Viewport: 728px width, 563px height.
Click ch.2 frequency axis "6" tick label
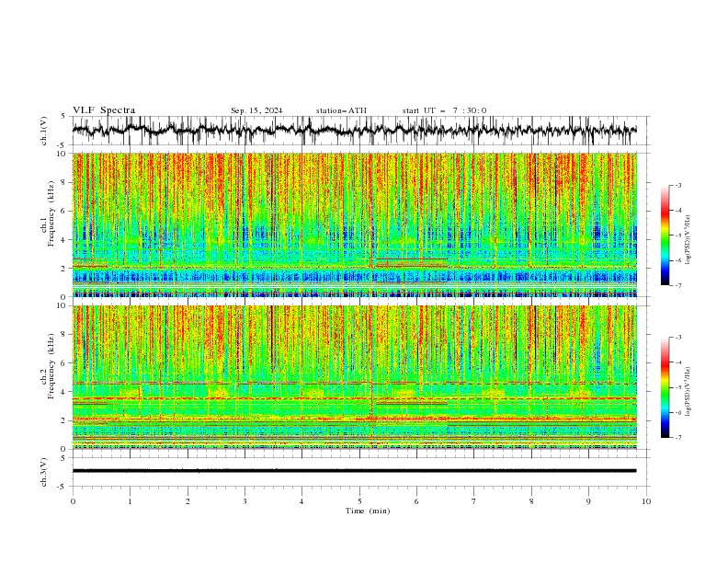64,363
